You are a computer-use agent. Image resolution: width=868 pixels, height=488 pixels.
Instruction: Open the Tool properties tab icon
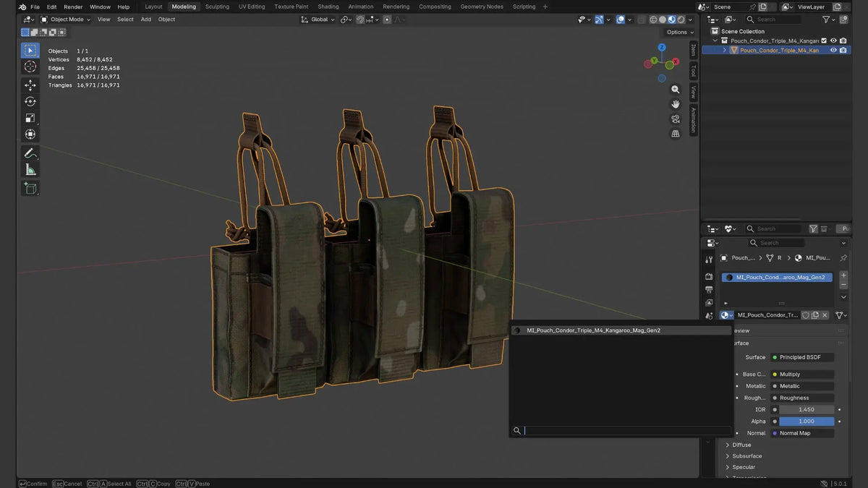709,260
